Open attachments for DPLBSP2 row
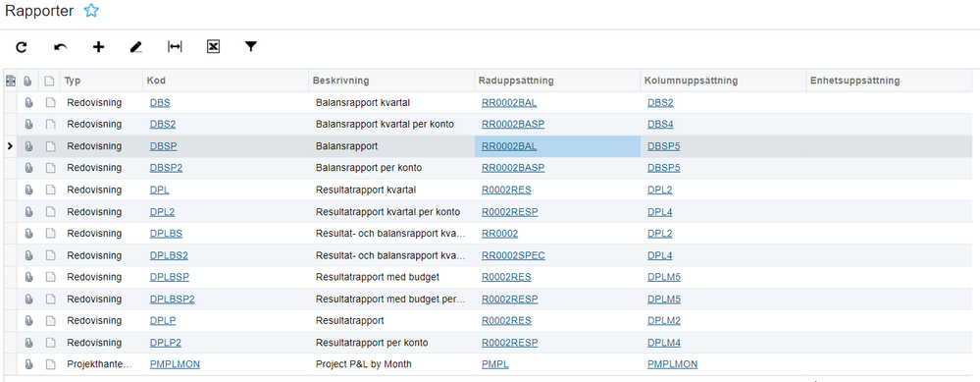 click(28, 299)
